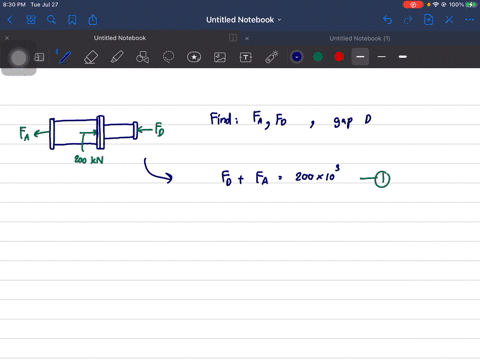480x360 pixels.
Task: Switch to the Untitled Notebook (1) tab
Action: pos(360,38)
